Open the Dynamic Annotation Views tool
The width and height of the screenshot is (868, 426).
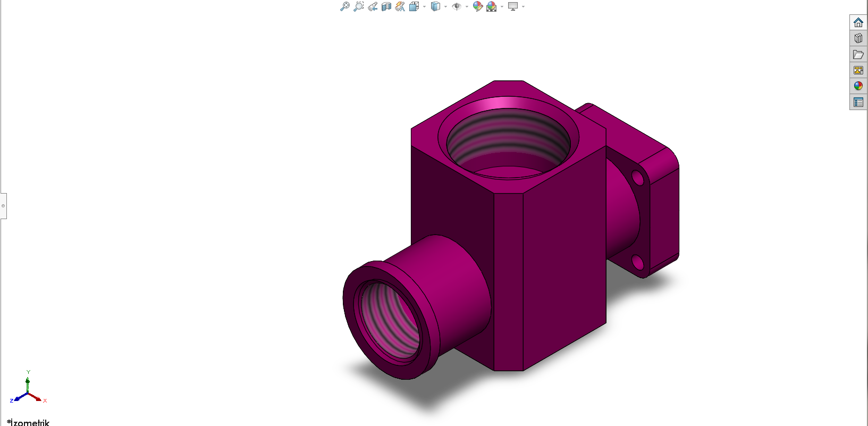[x=400, y=6]
